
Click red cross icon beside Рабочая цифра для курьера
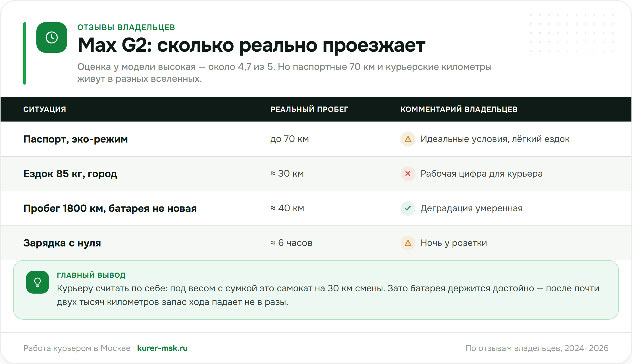click(408, 174)
